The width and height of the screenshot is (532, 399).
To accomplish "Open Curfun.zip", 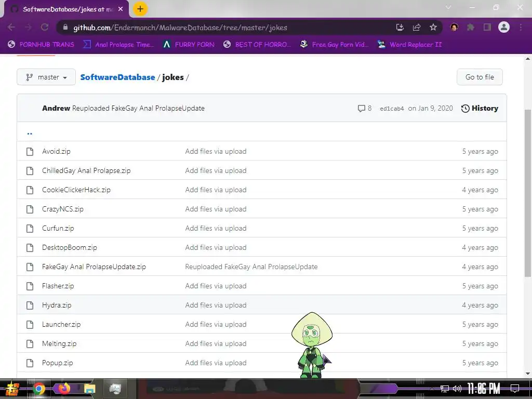I will (x=58, y=229).
